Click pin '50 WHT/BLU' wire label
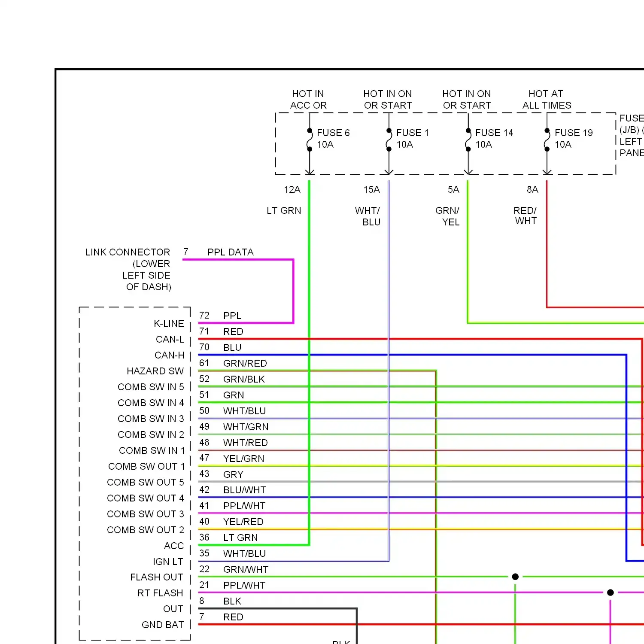This screenshot has height=644, width=644. pyautogui.click(x=232, y=411)
